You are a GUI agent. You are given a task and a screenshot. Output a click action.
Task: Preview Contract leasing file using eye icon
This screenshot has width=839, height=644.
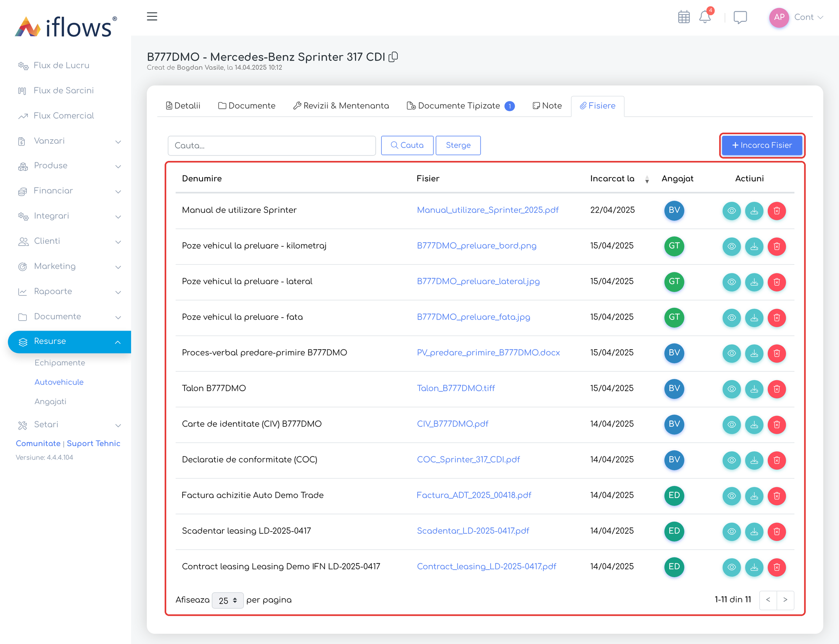731,567
